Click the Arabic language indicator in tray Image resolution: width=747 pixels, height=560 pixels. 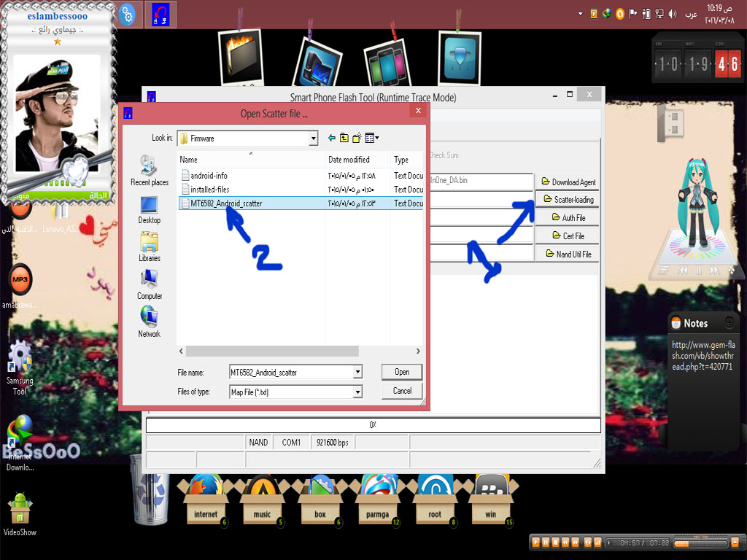tap(691, 15)
